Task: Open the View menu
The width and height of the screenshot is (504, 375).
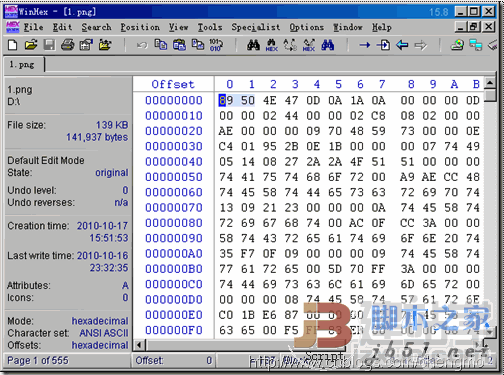Action: 178,27
